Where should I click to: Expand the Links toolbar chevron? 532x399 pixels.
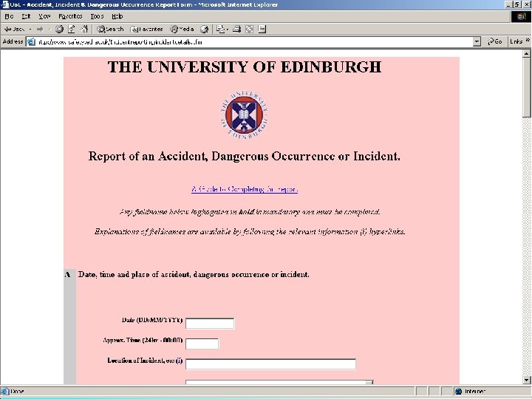click(x=528, y=40)
